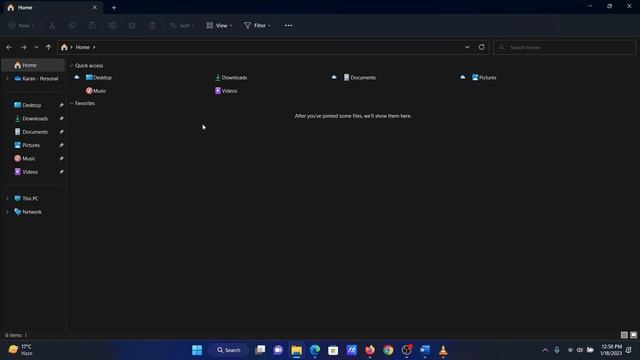Open the New item menu

coord(22,25)
